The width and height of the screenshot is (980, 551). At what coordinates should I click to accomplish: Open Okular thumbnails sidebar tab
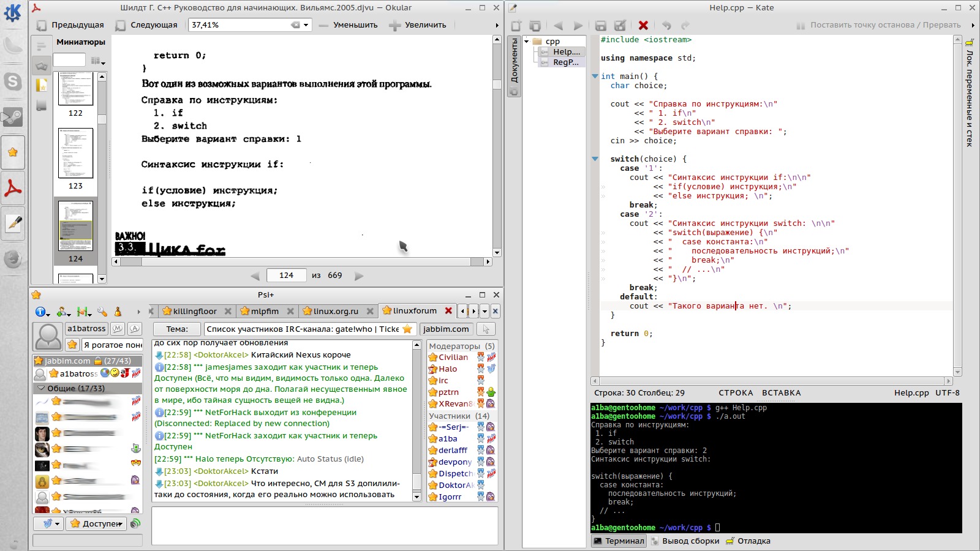[41, 66]
